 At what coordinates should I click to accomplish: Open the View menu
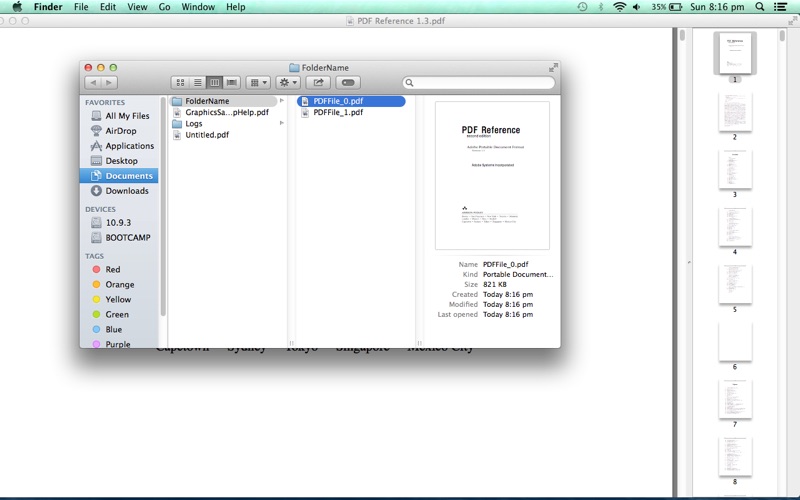point(137,7)
